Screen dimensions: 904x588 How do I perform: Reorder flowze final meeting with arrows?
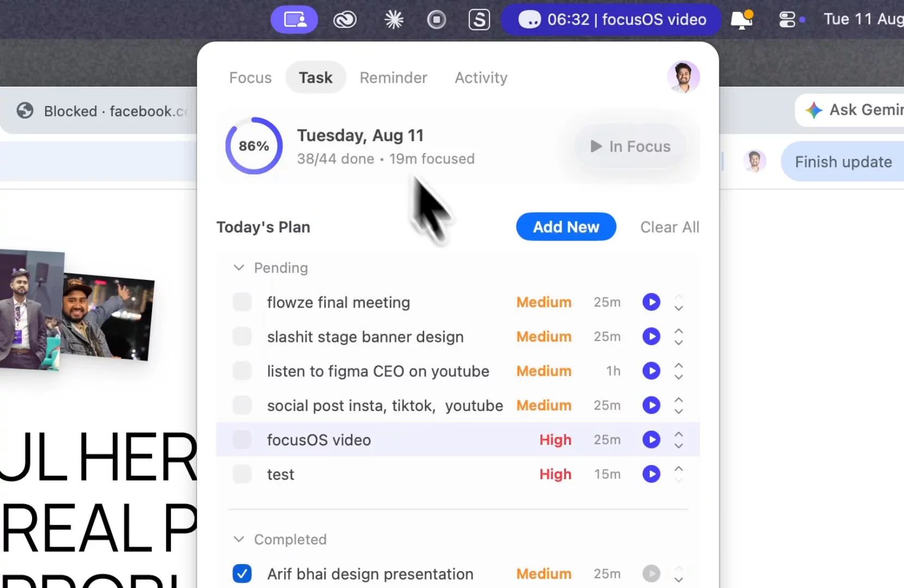[679, 302]
